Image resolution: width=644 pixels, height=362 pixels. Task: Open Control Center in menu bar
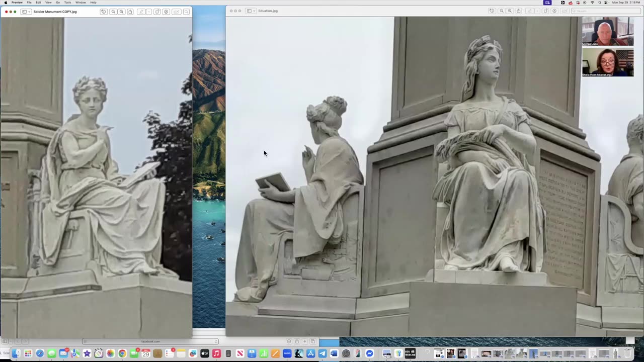(x=606, y=3)
